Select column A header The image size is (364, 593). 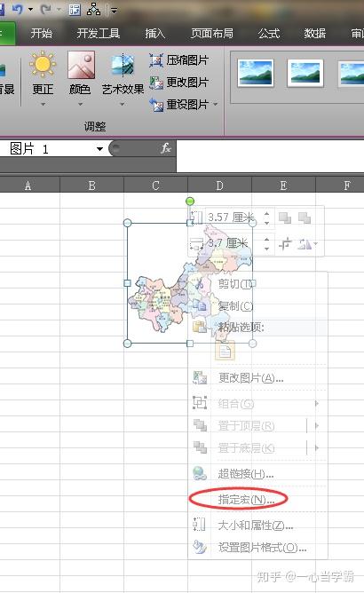[x=28, y=186]
